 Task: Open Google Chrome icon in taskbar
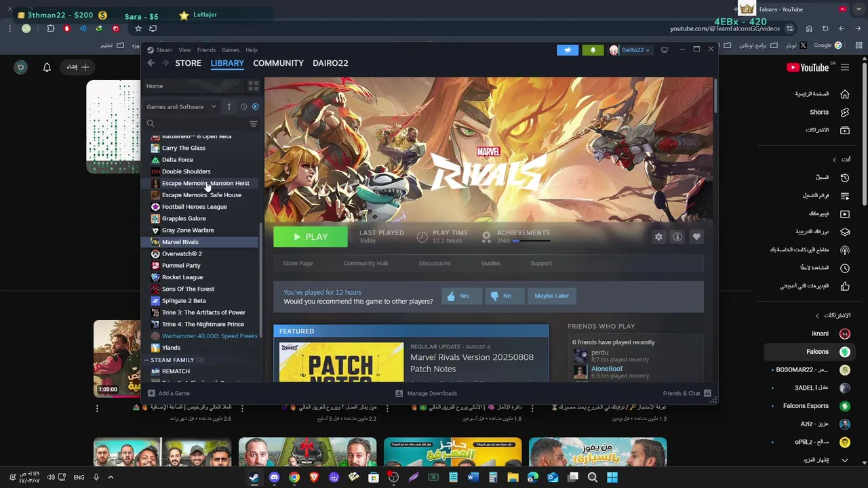pyautogui.click(x=294, y=477)
